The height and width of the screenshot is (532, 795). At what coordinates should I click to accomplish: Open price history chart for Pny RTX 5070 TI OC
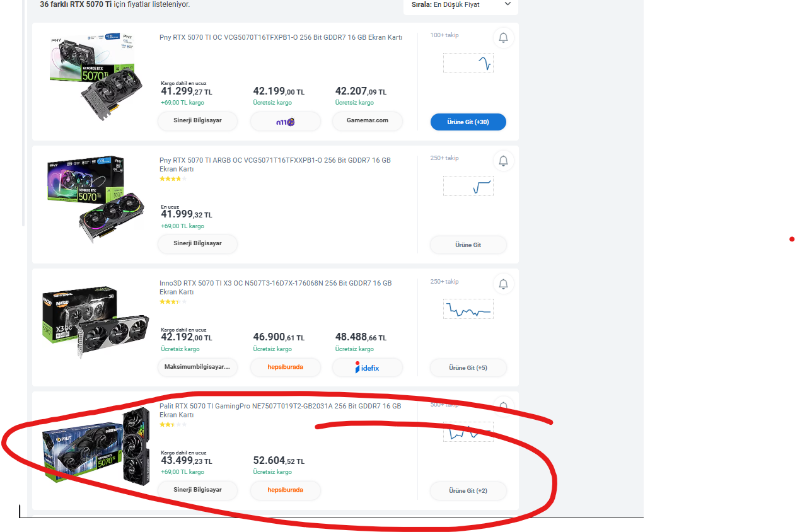[x=468, y=63]
